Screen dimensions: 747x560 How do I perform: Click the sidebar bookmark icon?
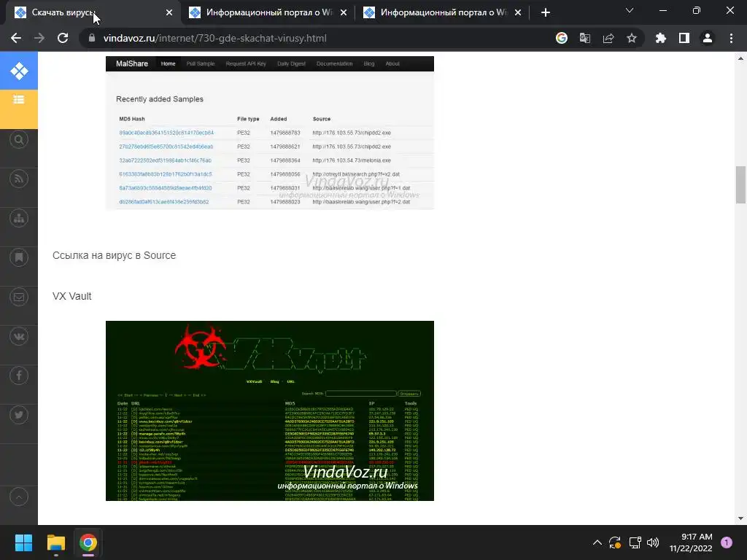[19, 257]
